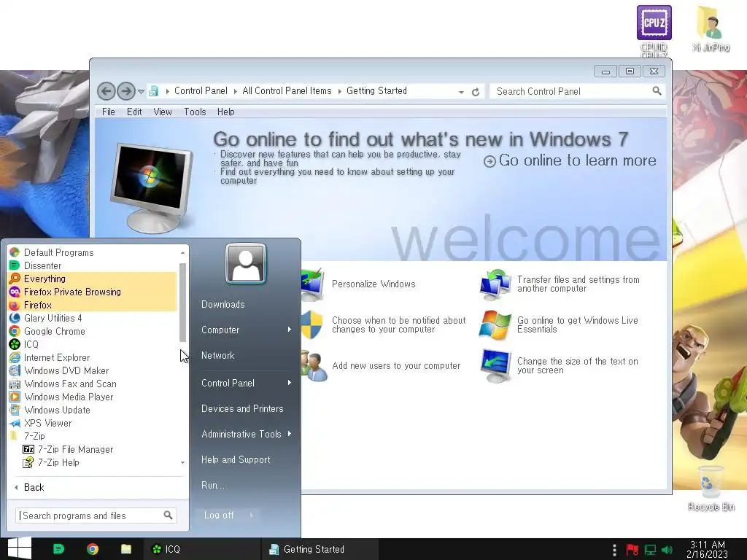This screenshot has width=747, height=560.
Task: Go back in Control Panel window
Action: [106, 91]
